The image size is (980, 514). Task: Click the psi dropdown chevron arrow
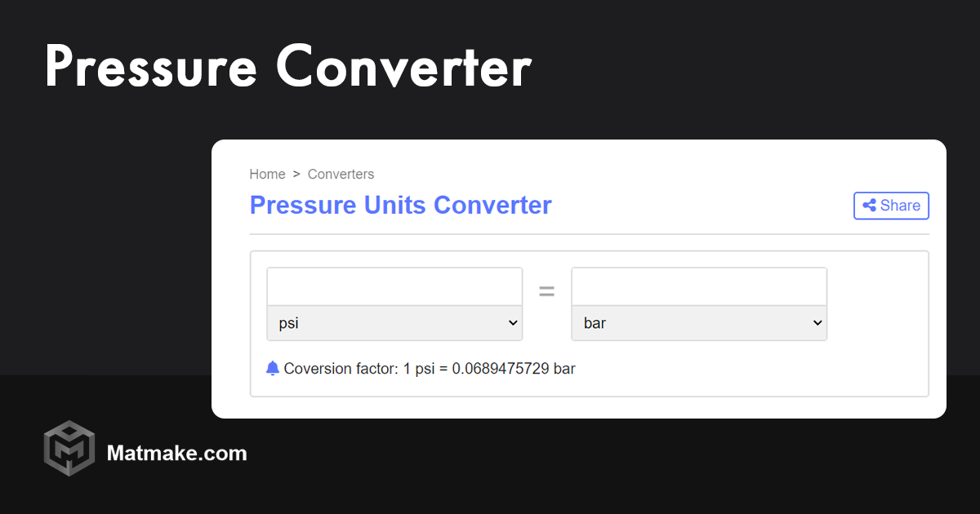coord(514,322)
